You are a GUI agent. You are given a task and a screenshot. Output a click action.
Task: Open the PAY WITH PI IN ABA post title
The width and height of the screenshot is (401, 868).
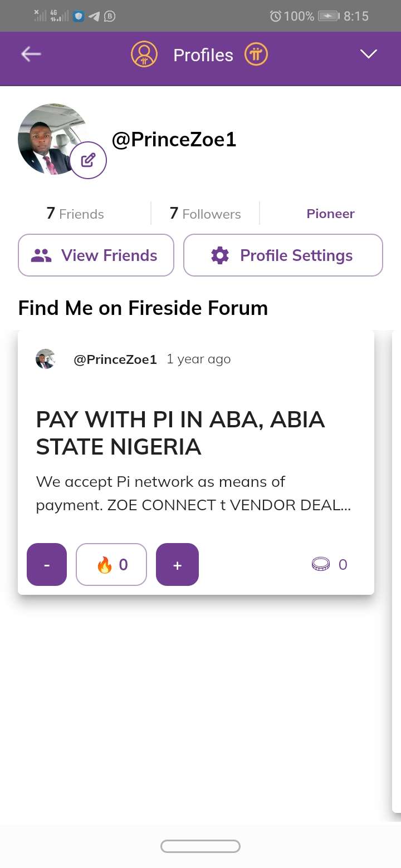click(180, 433)
